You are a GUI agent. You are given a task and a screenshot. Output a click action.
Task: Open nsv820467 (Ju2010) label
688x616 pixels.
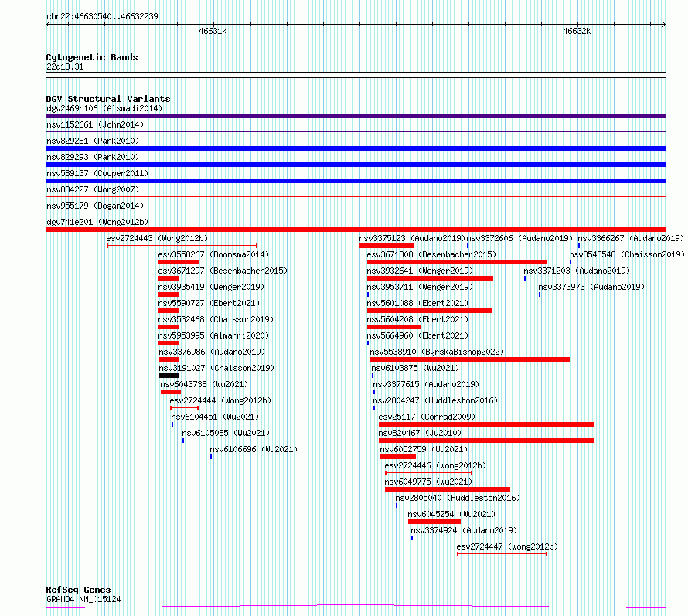click(x=420, y=433)
